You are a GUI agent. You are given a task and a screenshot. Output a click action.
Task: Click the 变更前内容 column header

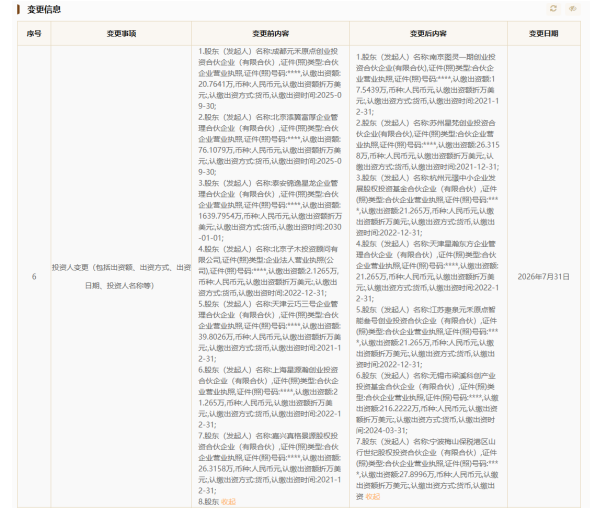[x=271, y=33]
